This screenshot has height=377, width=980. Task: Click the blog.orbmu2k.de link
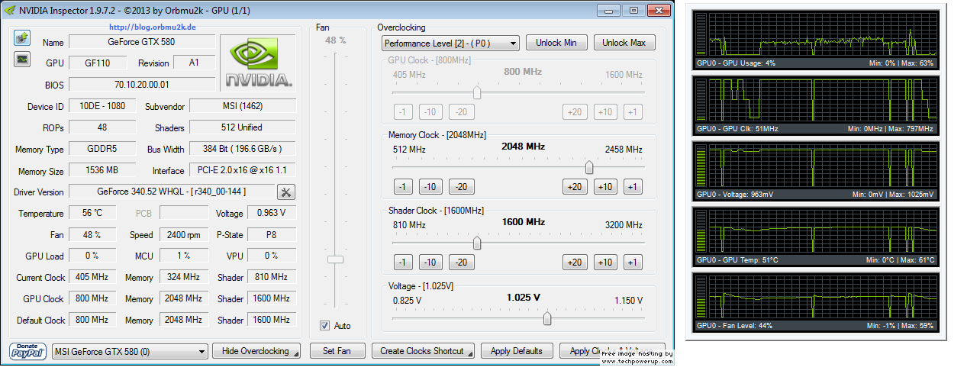[152, 27]
